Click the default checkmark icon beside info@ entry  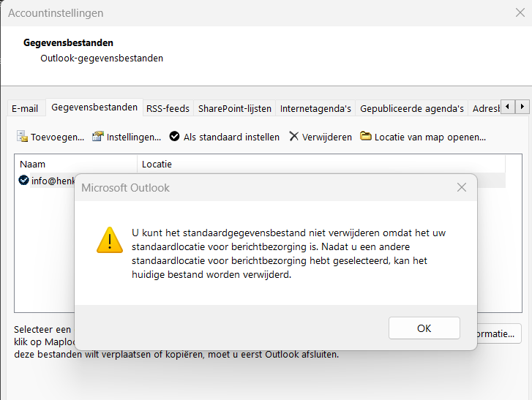(24, 181)
